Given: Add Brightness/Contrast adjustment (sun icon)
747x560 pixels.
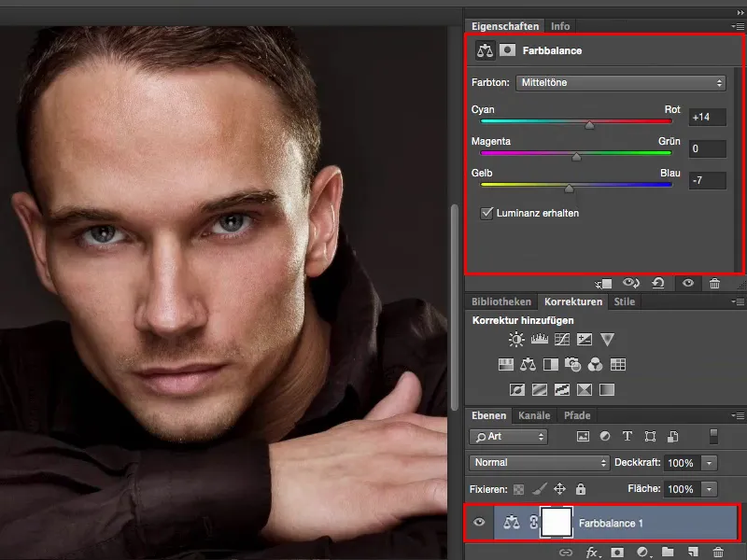Looking at the screenshot, I should point(516,339).
